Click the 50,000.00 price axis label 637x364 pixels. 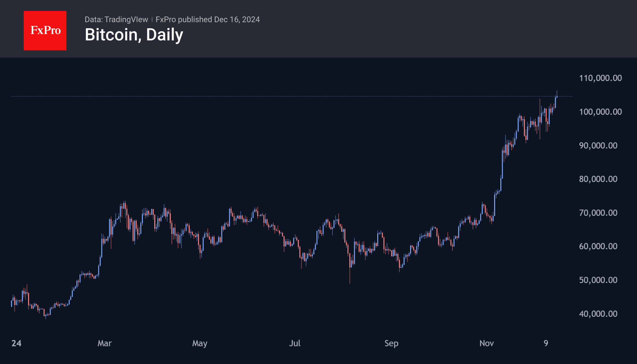point(598,280)
